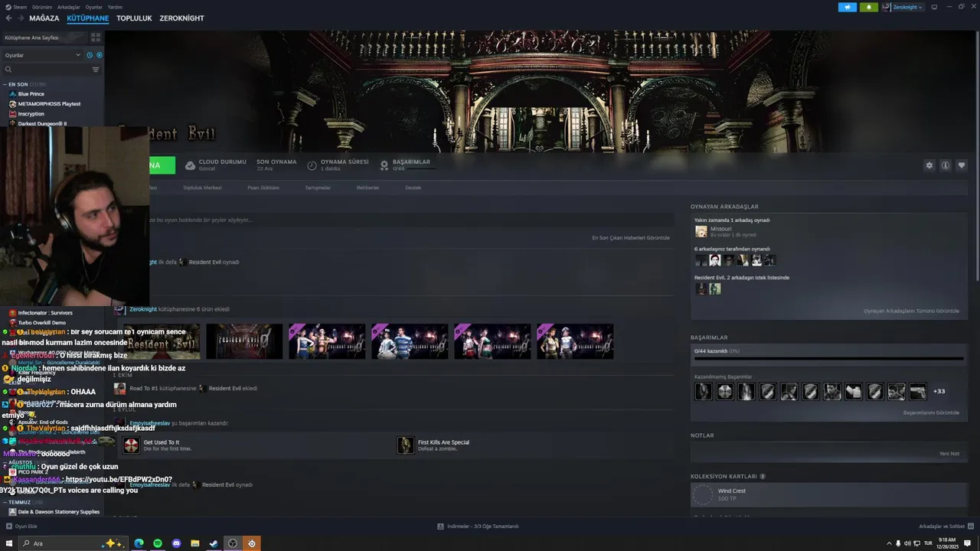
Task: Open the Yardım menu
Action: coord(115,7)
